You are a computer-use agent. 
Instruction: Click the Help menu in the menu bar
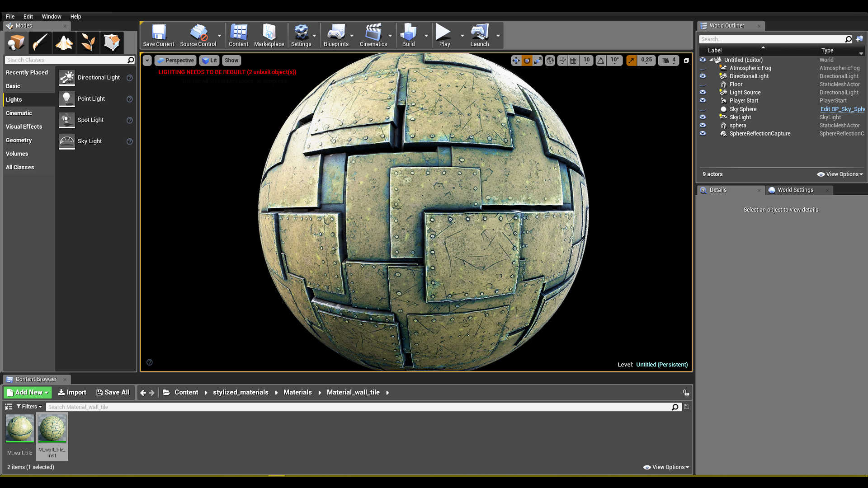click(x=75, y=16)
